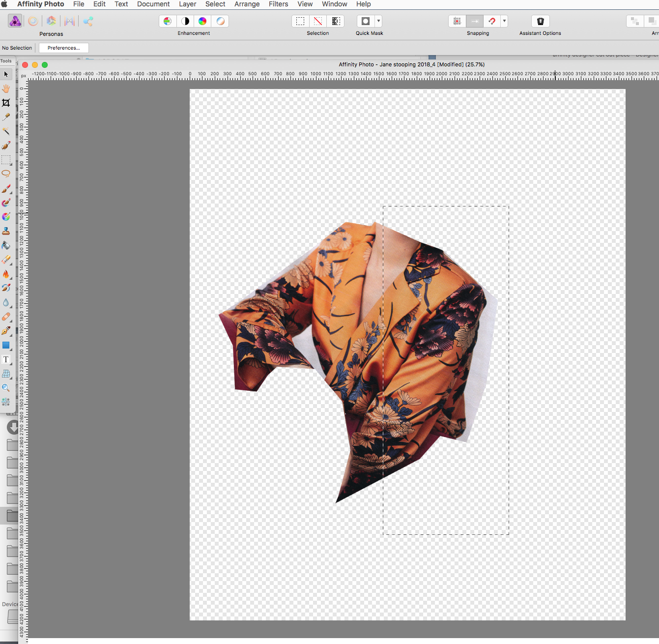Pick the Clone Stamp tool
The image size is (659, 644).
tap(6, 231)
